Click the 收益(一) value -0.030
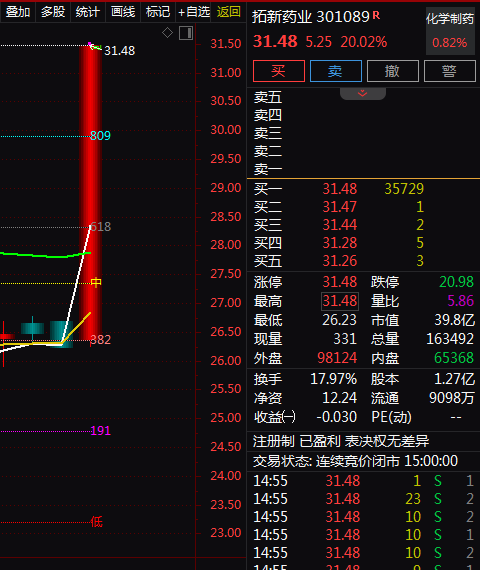The image size is (480, 570). (336, 417)
